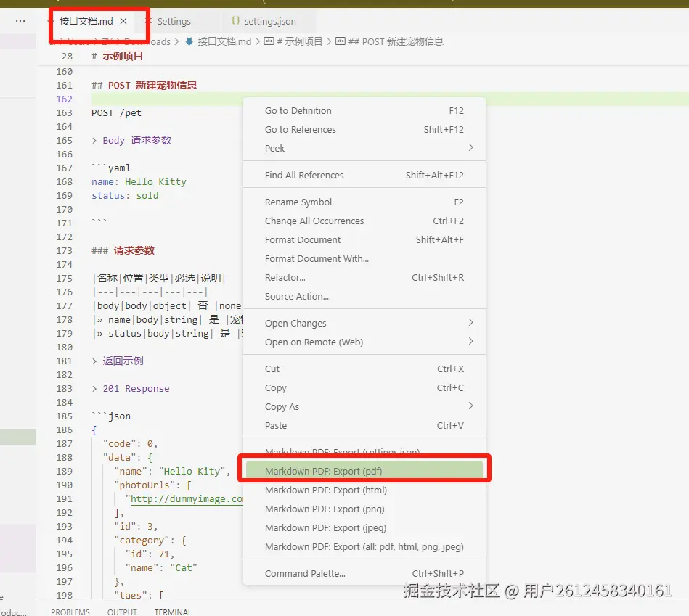Select Change All Occurrences
The height and width of the screenshot is (616, 689).
coord(364,221)
